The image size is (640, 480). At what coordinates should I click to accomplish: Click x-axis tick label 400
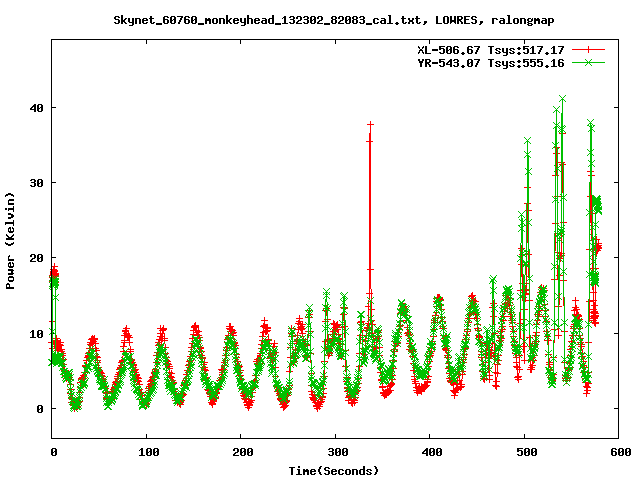(x=432, y=452)
